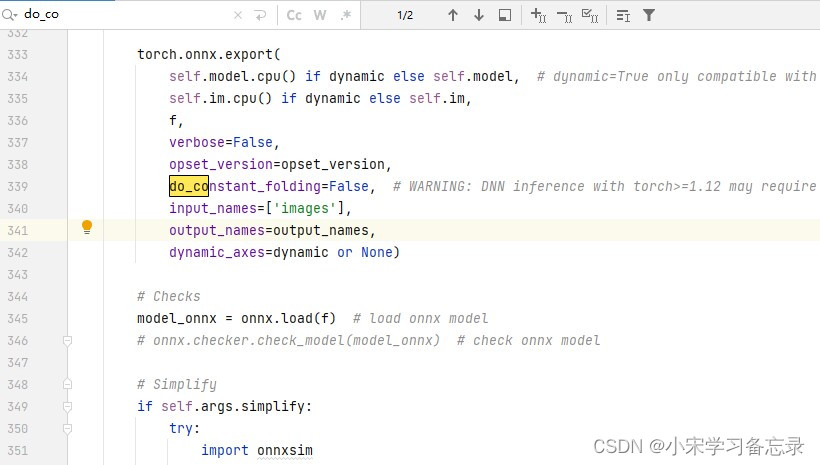Click input_names=['images'] line

(260, 208)
